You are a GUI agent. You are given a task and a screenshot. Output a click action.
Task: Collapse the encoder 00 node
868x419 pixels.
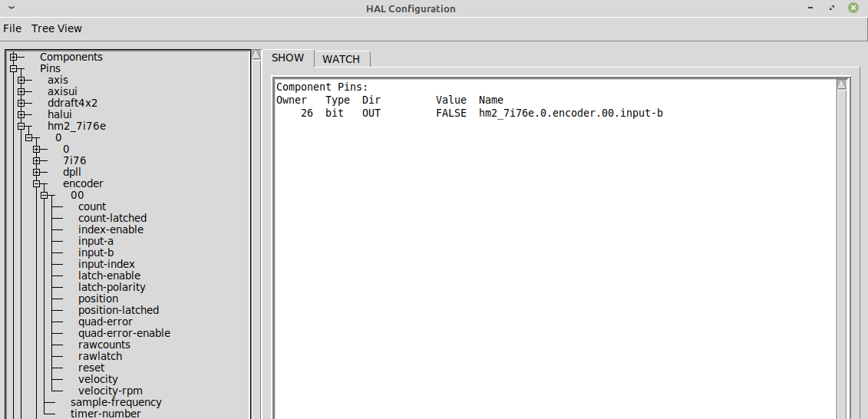(45, 196)
